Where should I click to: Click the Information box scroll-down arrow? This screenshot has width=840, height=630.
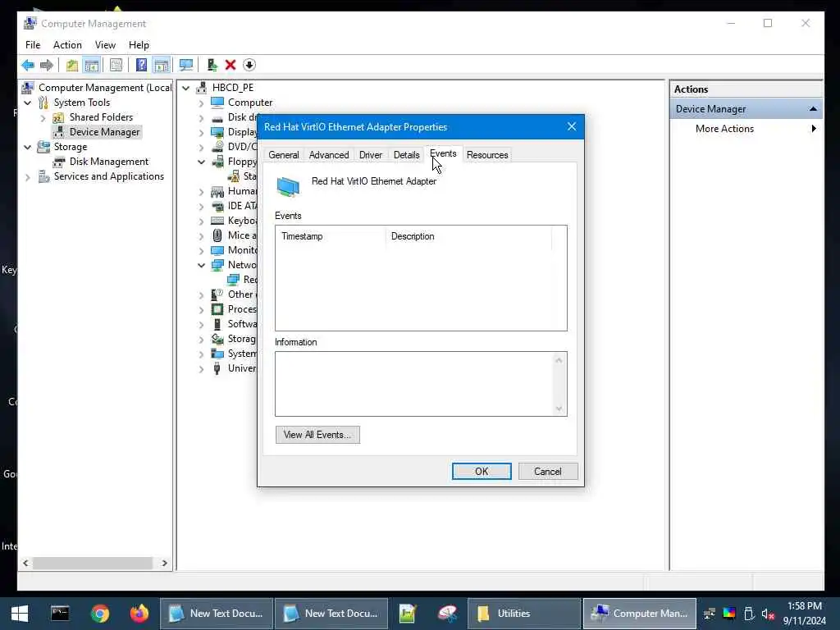click(559, 409)
